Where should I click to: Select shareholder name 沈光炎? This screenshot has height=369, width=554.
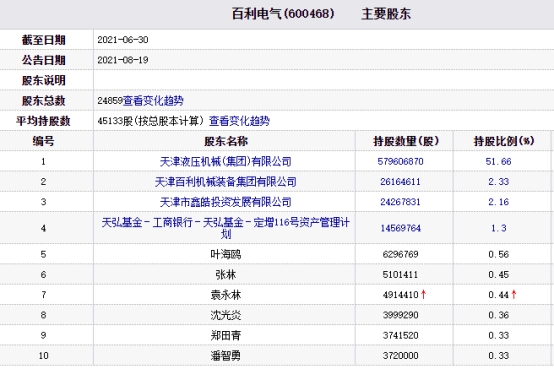pos(225,315)
